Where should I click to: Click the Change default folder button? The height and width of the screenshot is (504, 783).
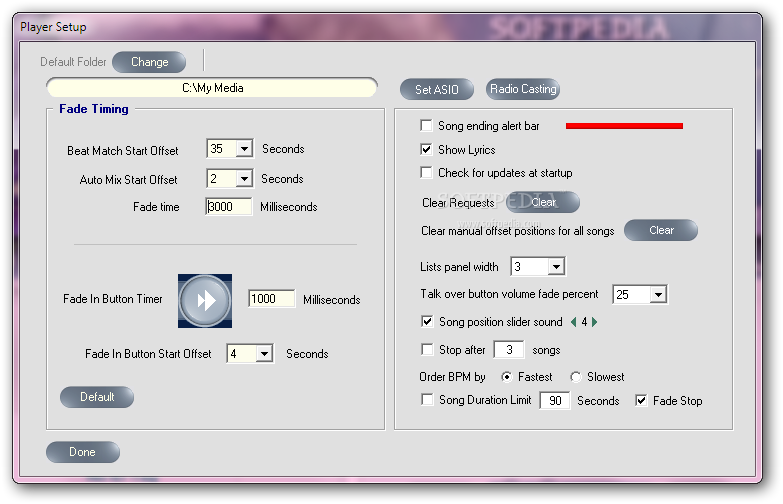pyautogui.click(x=149, y=62)
